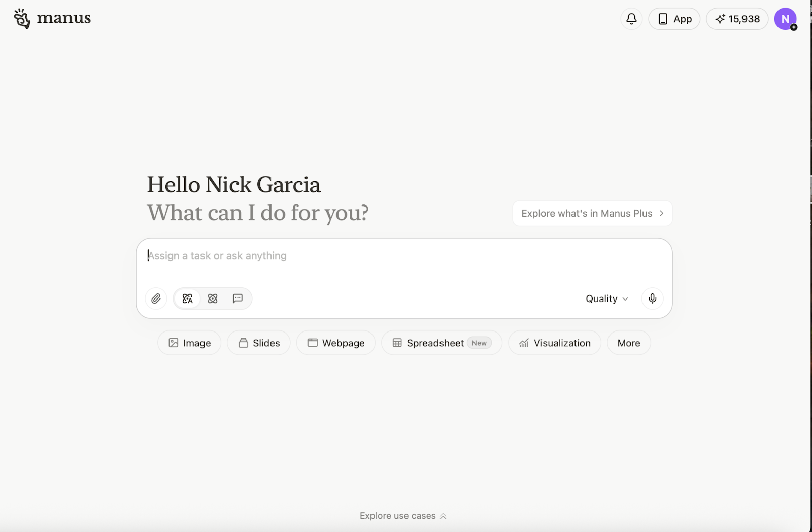
Task: Attach a file with the paperclip icon
Action: pyautogui.click(x=156, y=298)
